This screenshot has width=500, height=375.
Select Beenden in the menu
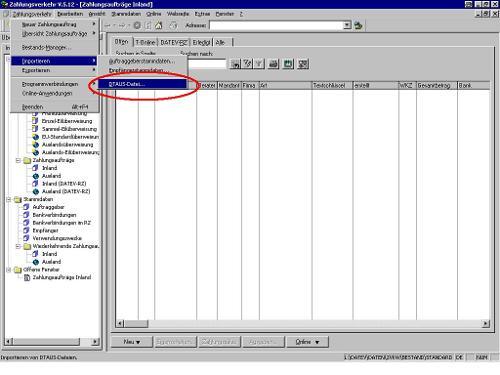tap(55, 107)
